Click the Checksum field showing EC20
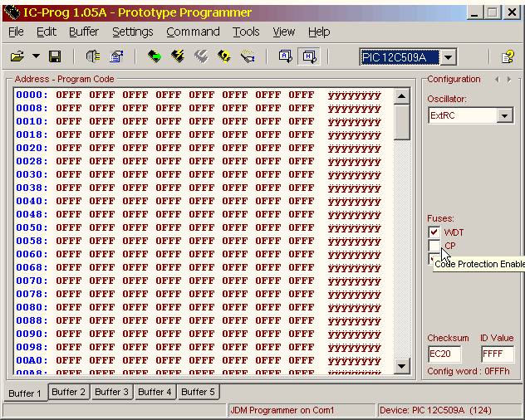The height and width of the screenshot is (420, 525). coord(444,354)
